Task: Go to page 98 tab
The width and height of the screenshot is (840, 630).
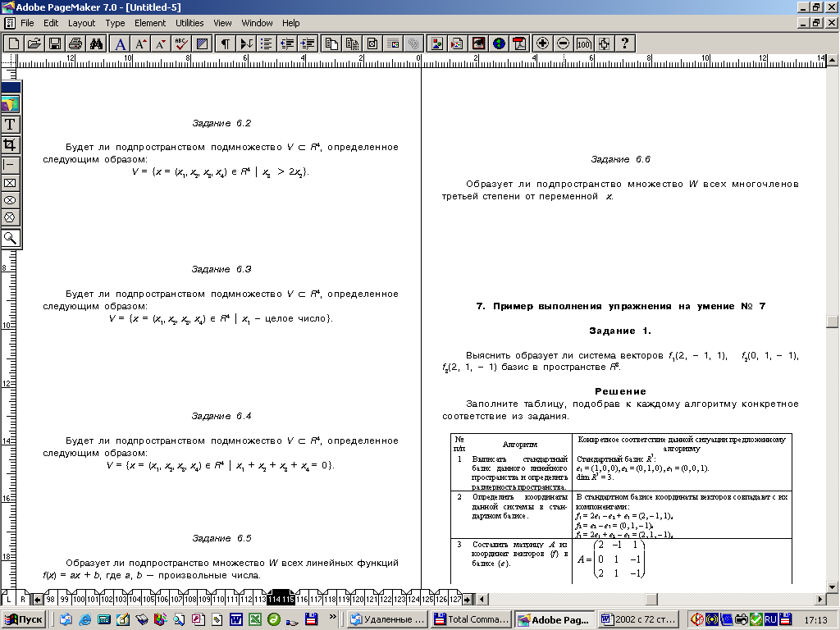Action: coord(50,599)
